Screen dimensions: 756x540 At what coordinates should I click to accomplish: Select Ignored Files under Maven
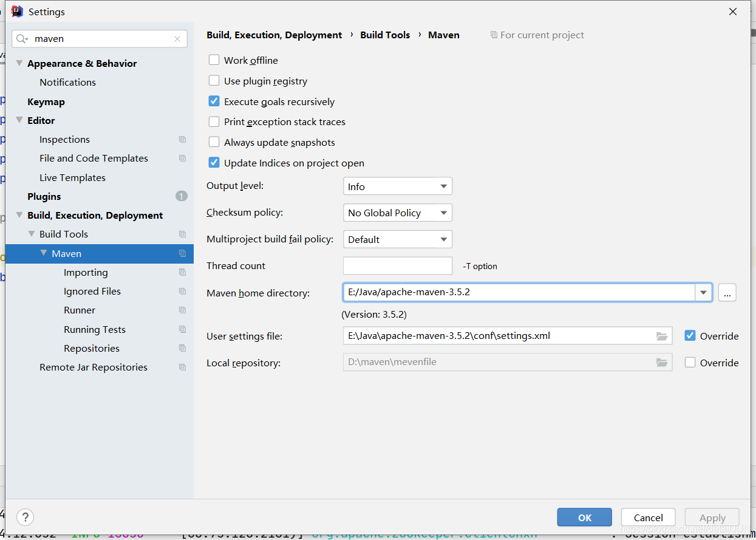click(x=92, y=291)
